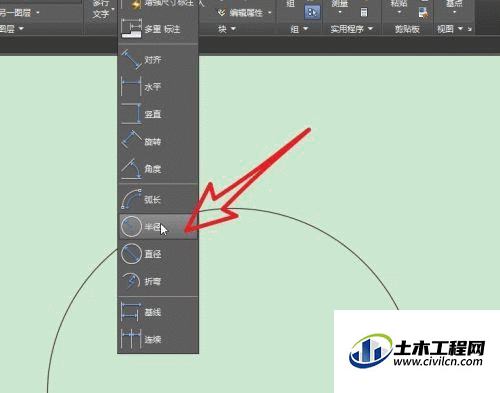The height and width of the screenshot is (393, 500).
Task: Expand the 块 block panel dropdown
Action: point(227,29)
